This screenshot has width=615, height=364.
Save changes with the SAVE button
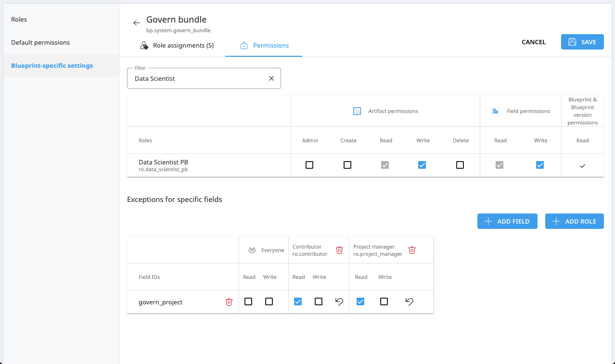(x=582, y=42)
